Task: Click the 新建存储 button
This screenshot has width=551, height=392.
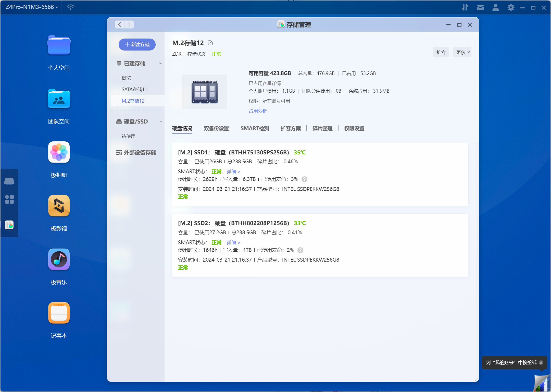Action: pos(137,45)
